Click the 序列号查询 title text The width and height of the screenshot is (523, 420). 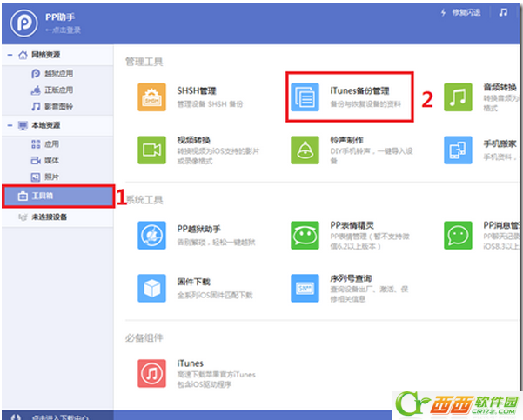(x=351, y=278)
